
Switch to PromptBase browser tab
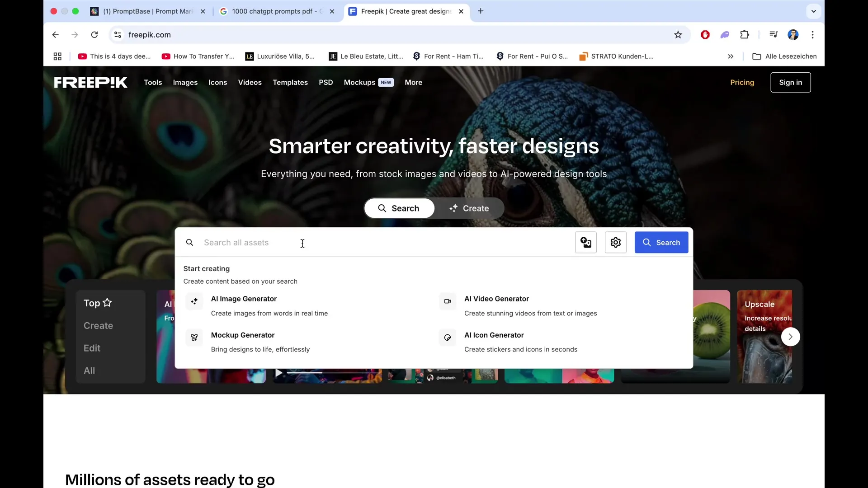147,11
